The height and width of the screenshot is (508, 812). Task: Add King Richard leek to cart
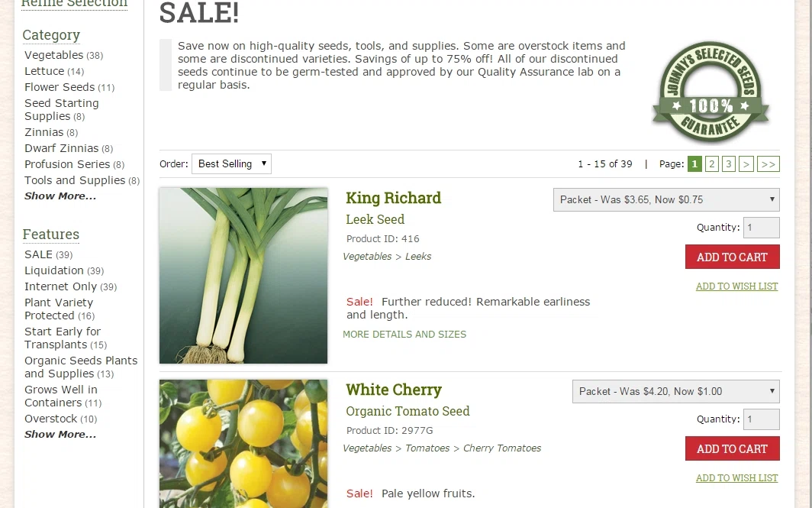(733, 257)
